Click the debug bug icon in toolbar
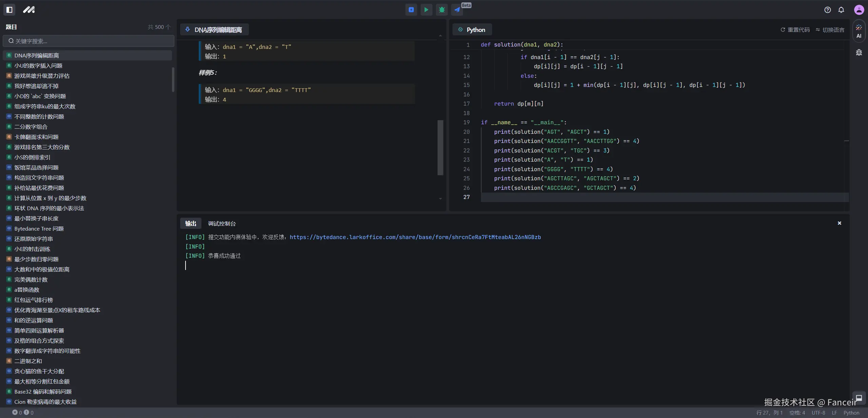The height and width of the screenshot is (418, 868). pos(442,10)
